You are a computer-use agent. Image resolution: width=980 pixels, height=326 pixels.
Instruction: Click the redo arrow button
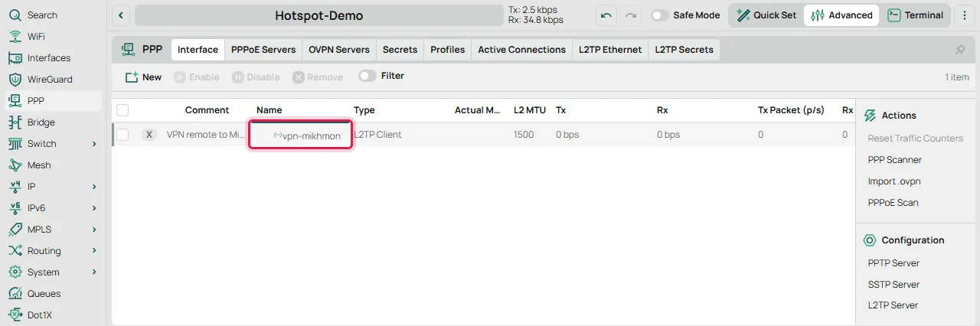(x=631, y=15)
